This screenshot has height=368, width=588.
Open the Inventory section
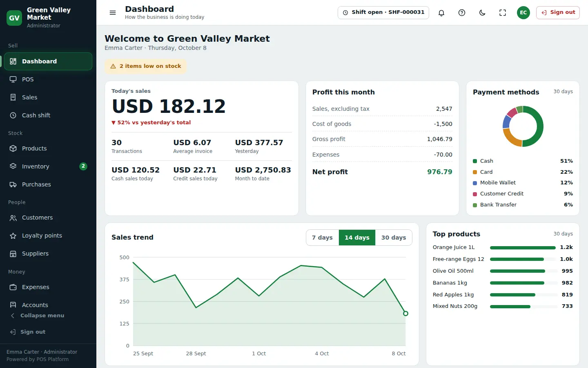48,166
